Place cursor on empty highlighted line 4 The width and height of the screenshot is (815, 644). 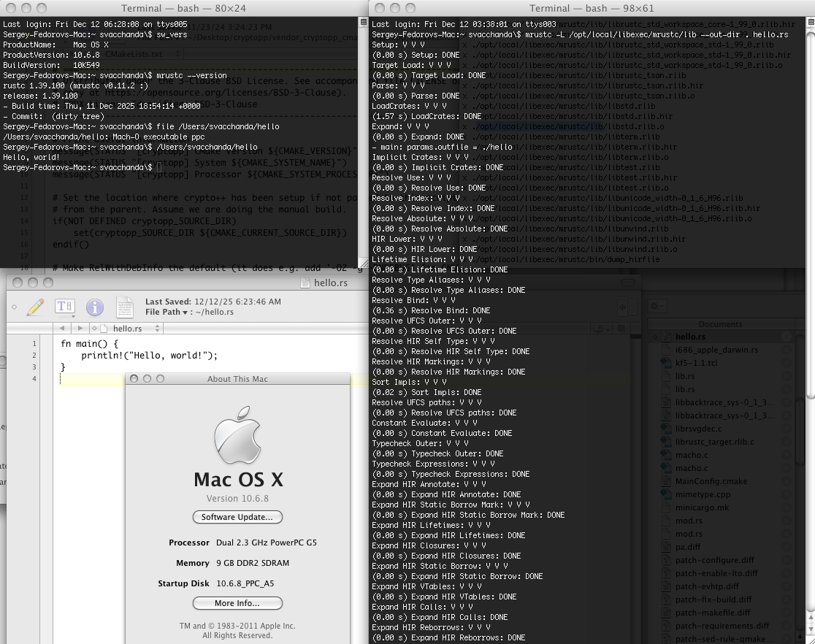click(x=93, y=379)
